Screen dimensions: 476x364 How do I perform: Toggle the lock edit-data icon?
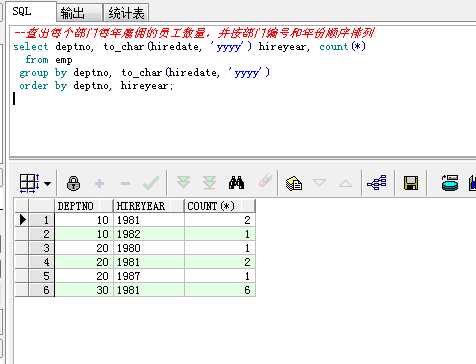point(73,183)
